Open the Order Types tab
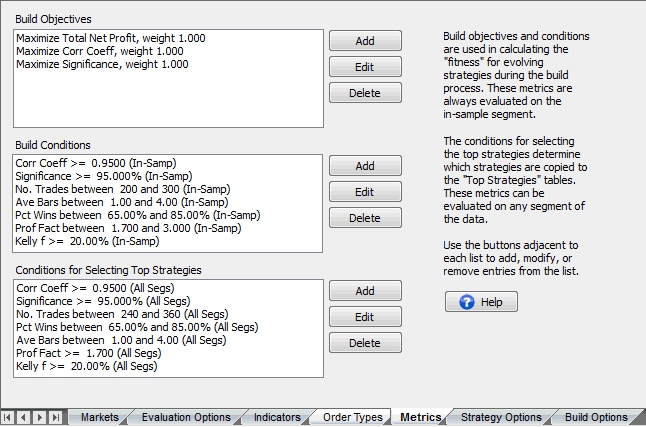Viewport: 646px width, 427px height. [x=353, y=417]
